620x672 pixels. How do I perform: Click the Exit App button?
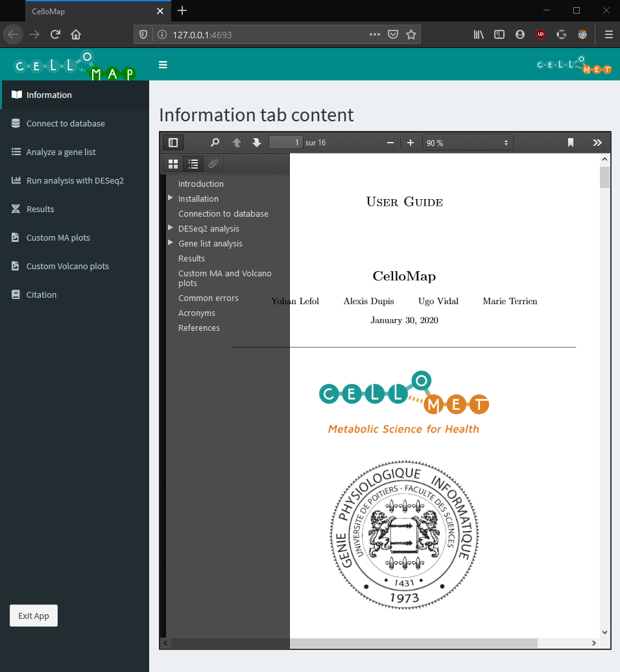tap(34, 616)
